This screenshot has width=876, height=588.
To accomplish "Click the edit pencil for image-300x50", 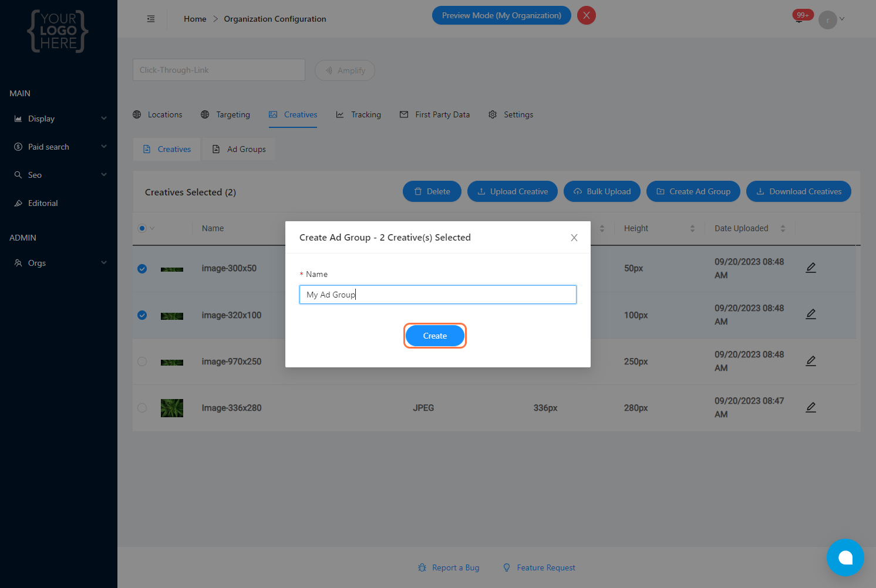I will (811, 268).
